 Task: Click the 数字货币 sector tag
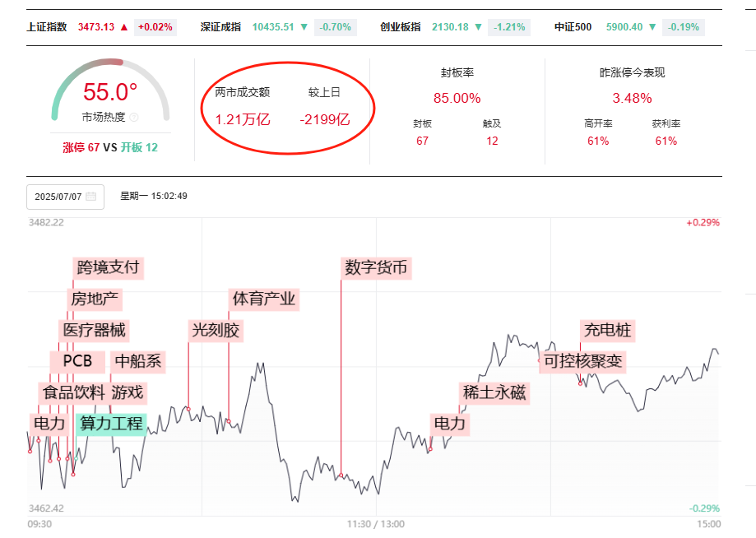pos(376,267)
